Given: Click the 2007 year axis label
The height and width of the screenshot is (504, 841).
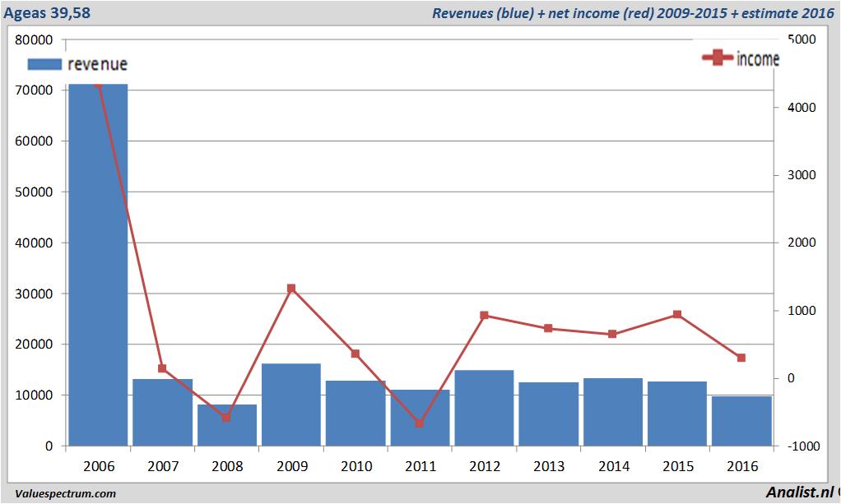Looking at the screenshot, I should [163, 466].
